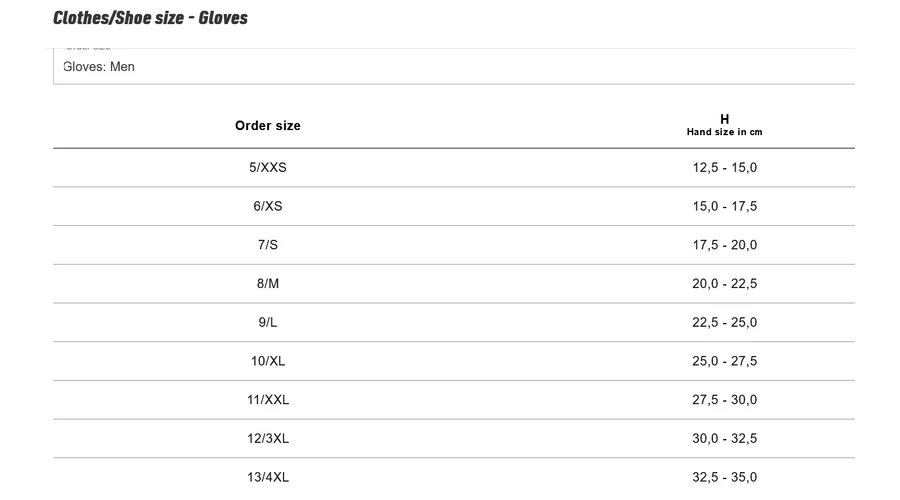Screen dimensions: 900x500
Task: Select the 10/XL order size cell
Action: [x=267, y=361]
